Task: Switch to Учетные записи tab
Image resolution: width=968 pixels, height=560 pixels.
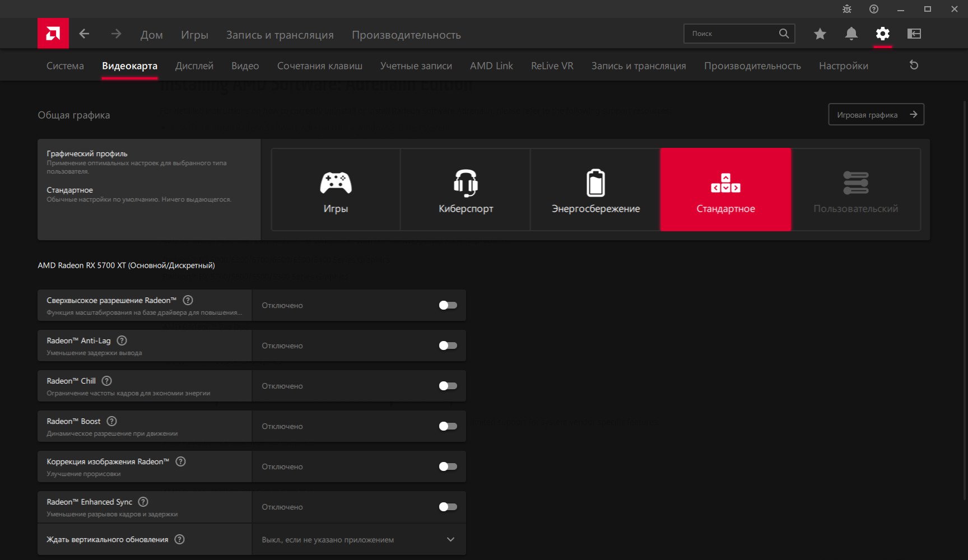Action: [416, 66]
